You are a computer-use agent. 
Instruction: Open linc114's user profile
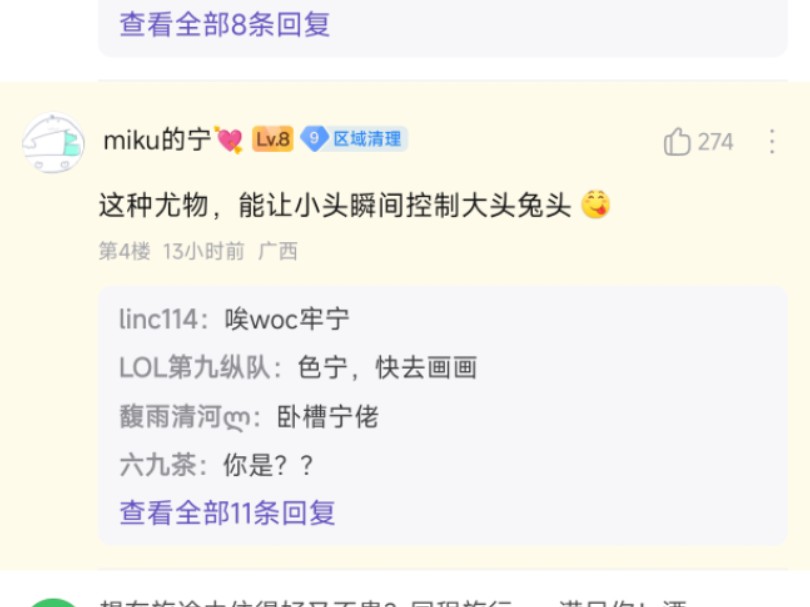[x=159, y=319]
